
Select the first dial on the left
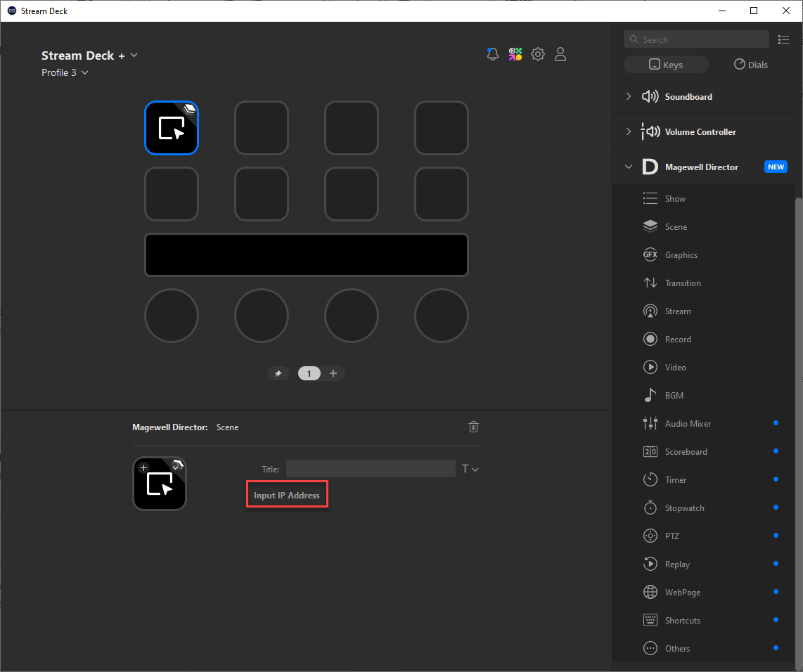pyautogui.click(x=172, y=316)
